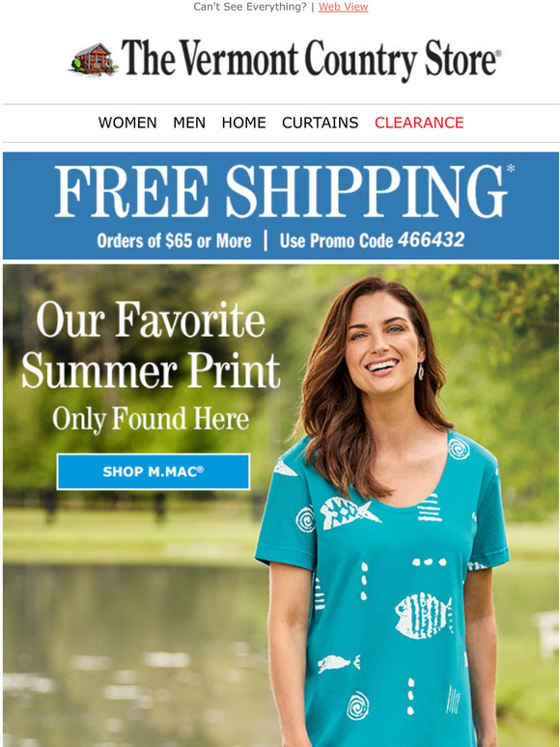Click the large striped fish print on tee
This screenshot has height=747, width=560.
click(424, 616)
